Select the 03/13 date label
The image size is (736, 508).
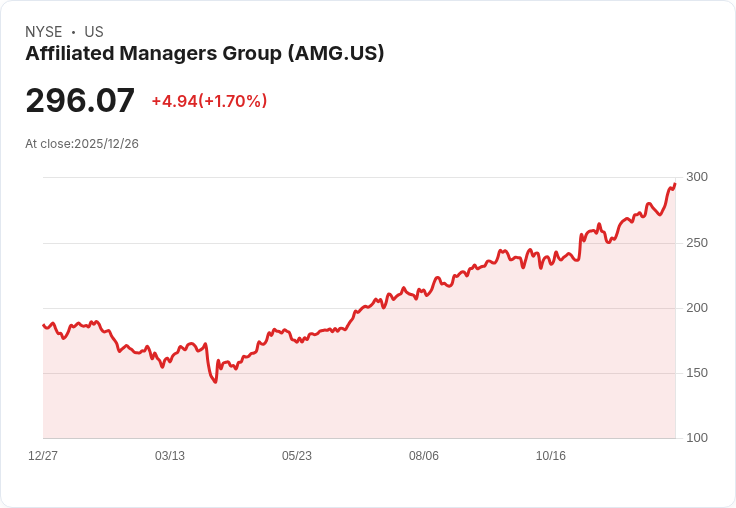pos(170,456)
